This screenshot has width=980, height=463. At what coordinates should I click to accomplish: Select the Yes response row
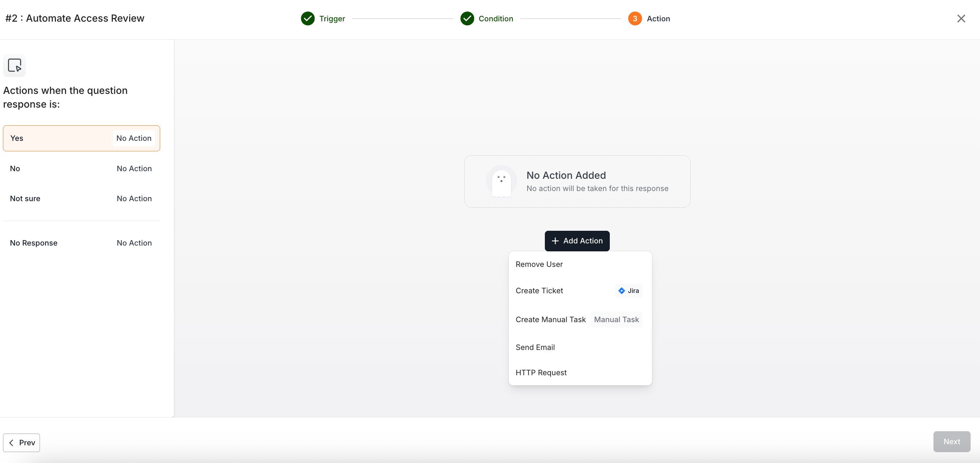pyautogui.click(x=82, y=138)
